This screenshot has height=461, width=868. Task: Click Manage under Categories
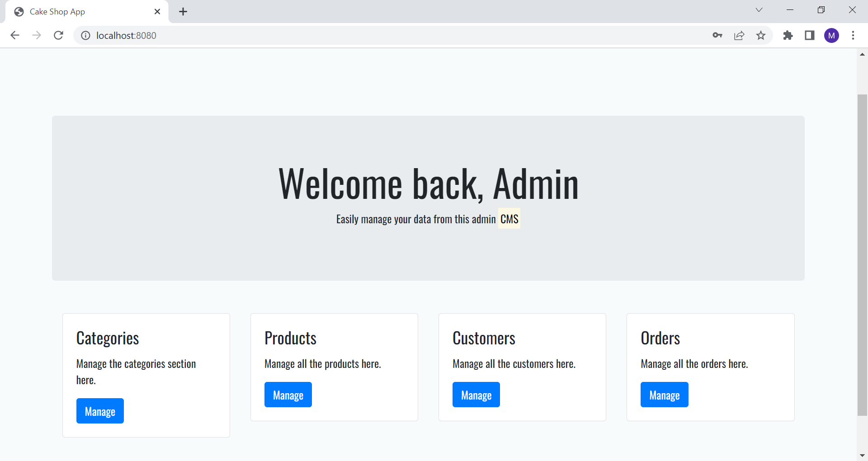99,411
